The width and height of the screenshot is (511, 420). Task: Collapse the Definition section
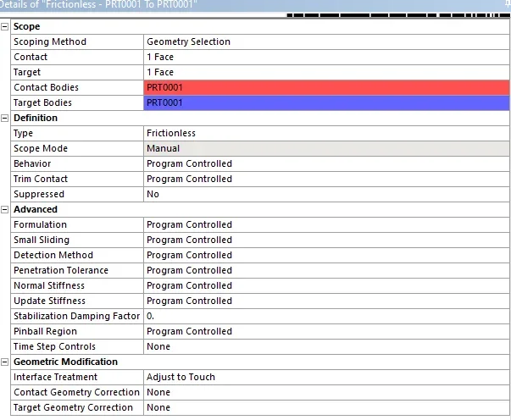point(6,119)
